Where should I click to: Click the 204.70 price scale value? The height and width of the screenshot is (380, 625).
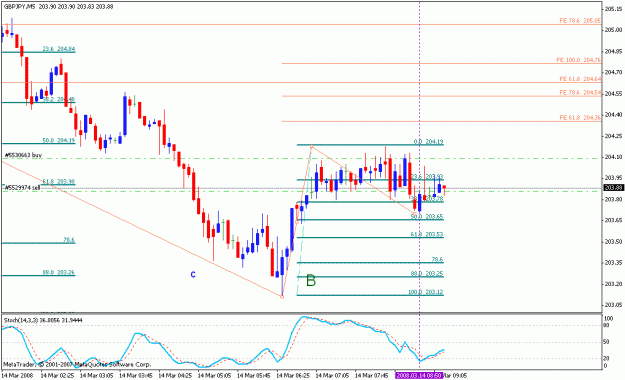pyautogui.click(x=613, y=72)
